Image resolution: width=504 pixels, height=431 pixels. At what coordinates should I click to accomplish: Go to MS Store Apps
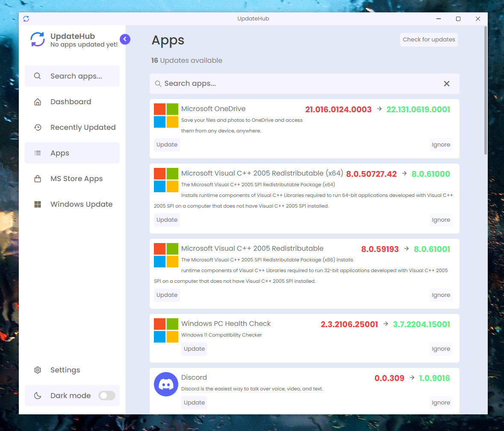click(72, 179)
